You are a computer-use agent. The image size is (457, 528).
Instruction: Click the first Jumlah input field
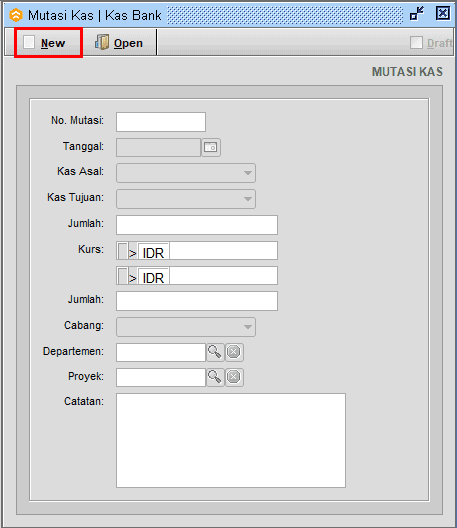click(x=197, y=225)
